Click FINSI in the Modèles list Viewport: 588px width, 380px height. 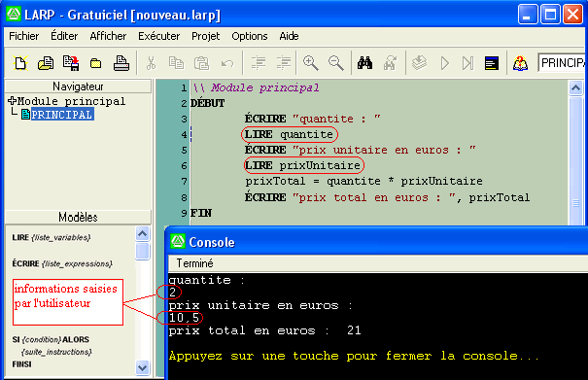21,364
